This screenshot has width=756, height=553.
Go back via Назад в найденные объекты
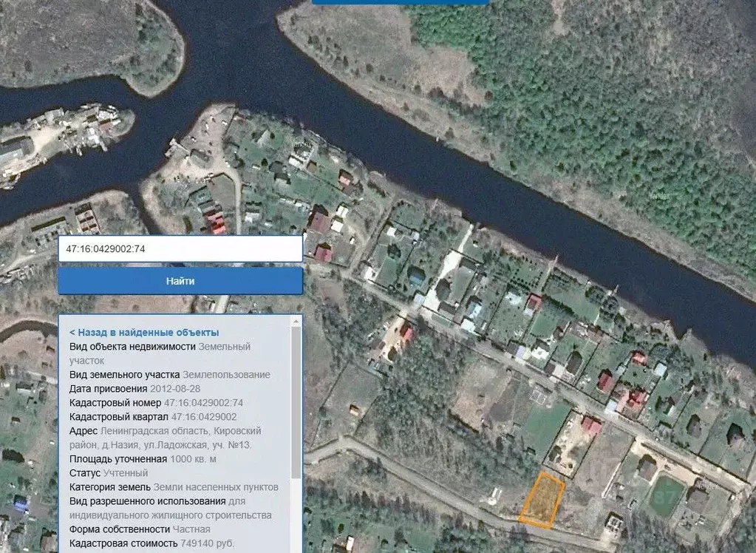click(144, 333)
